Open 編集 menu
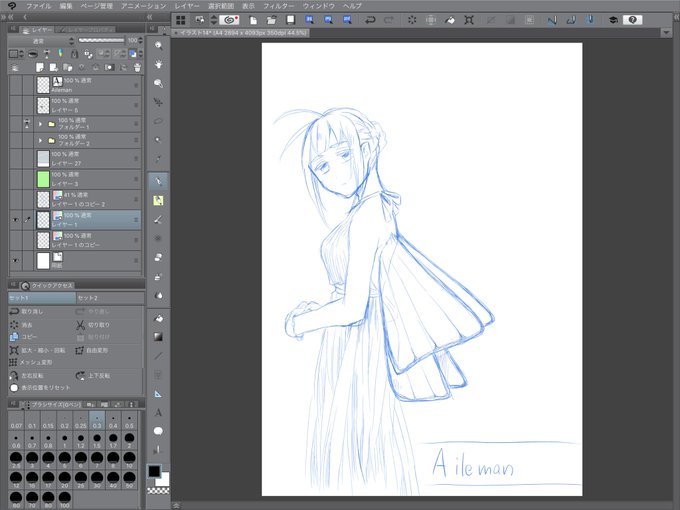This screenshot has height=510, width=680. coord(66,6)
